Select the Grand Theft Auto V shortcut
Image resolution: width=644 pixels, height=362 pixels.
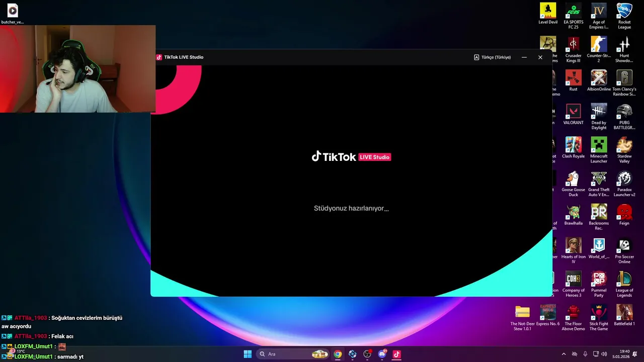[x=599, y=184]
